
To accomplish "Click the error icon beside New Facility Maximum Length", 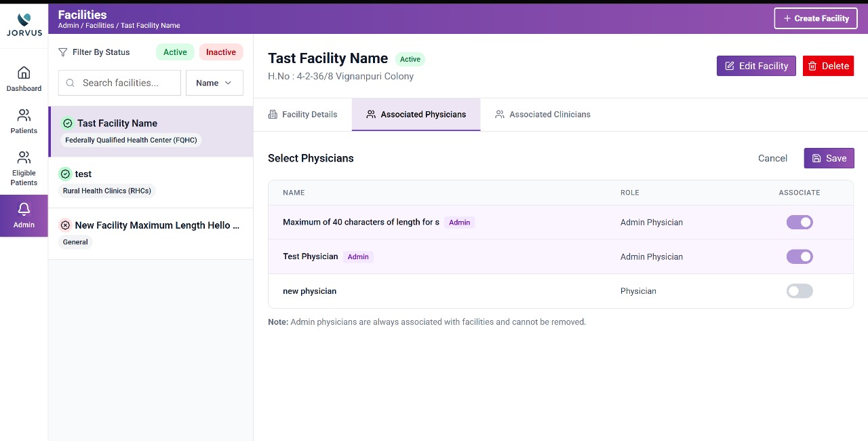I will pyautogui.click(x=66, y=225).
